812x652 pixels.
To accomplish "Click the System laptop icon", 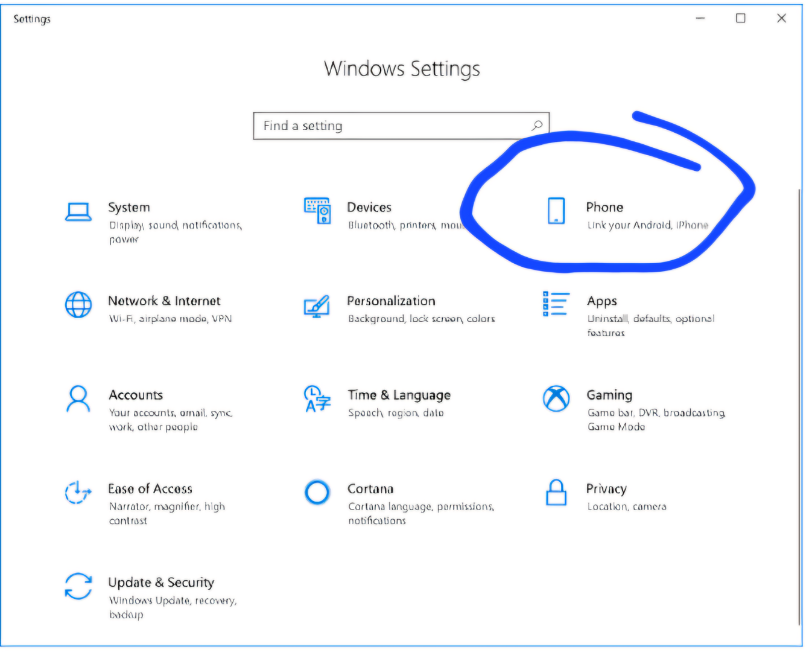I will [x=78, y=212].
